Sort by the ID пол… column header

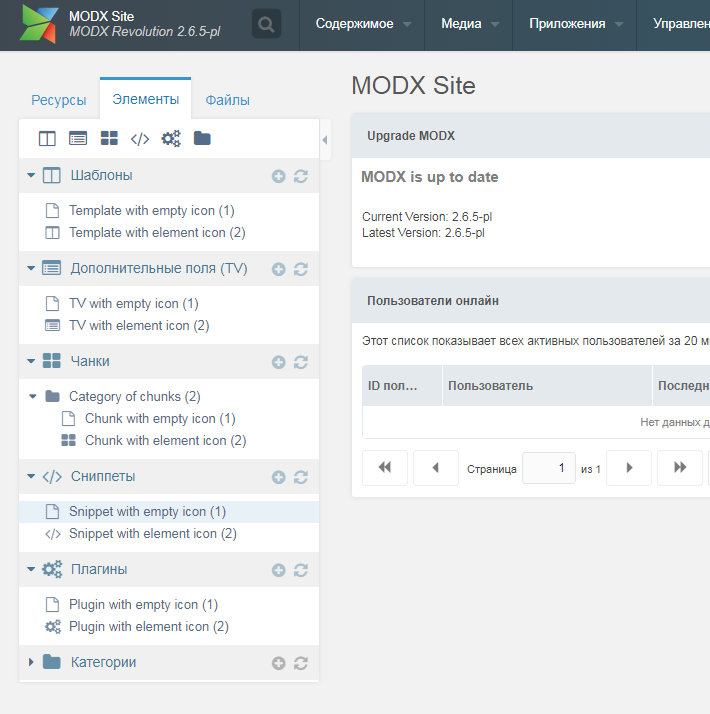402,386
